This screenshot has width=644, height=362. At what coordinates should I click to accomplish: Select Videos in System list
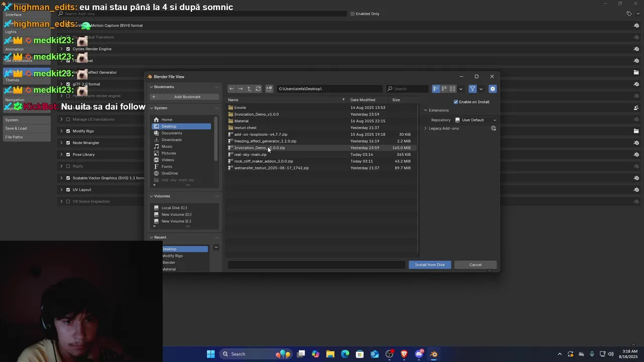181,160
